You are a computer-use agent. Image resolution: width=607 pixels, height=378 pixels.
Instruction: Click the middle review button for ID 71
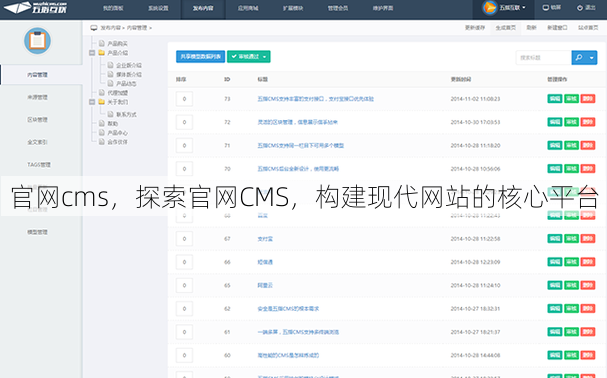[571, 145]
